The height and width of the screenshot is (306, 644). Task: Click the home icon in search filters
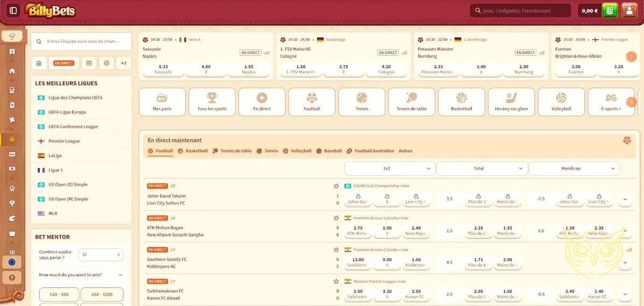point(39,63)
